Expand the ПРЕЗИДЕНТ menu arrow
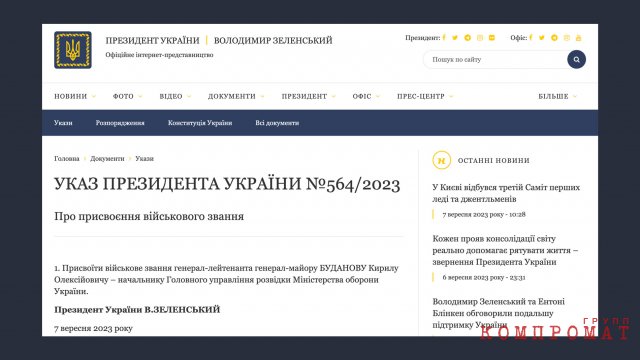This screenshot has width=640, height=360. [x=333, y=96]
